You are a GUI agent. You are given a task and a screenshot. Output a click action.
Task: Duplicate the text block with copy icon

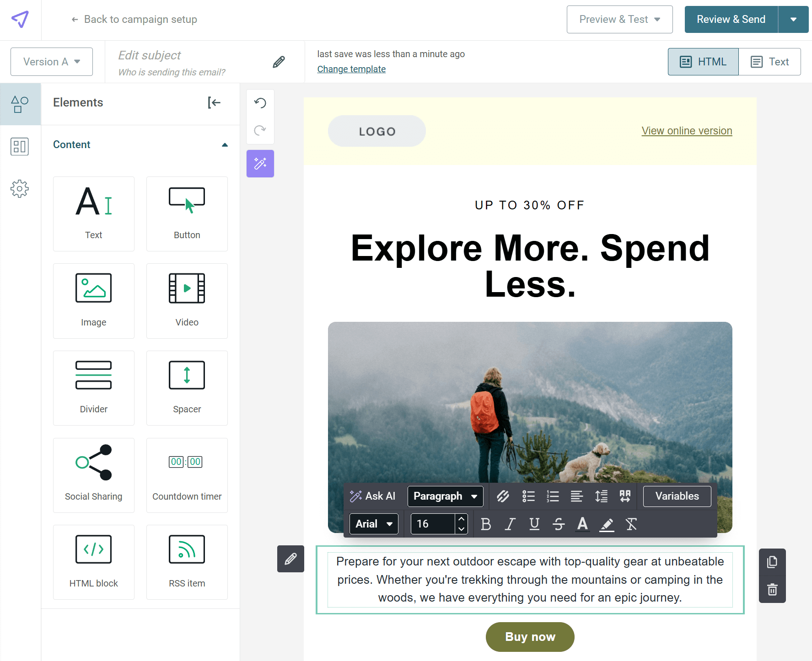[x=772, y=562]
